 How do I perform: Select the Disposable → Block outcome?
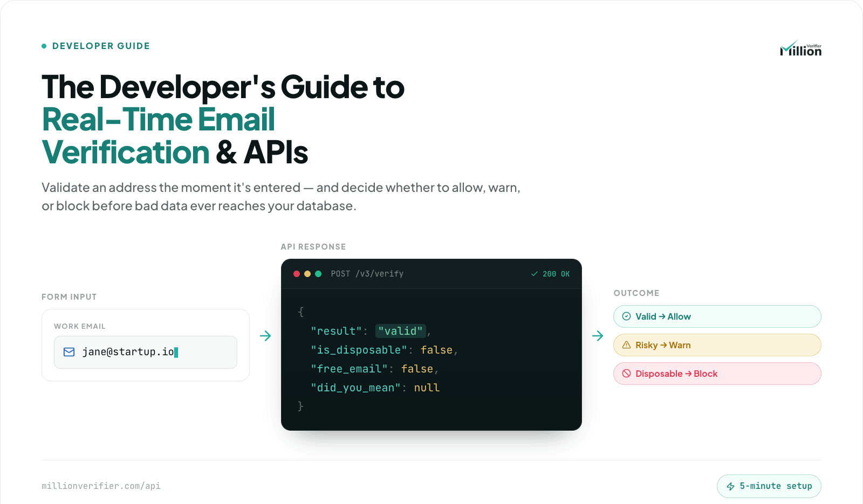pyautogui.click(x=717, y=374)
